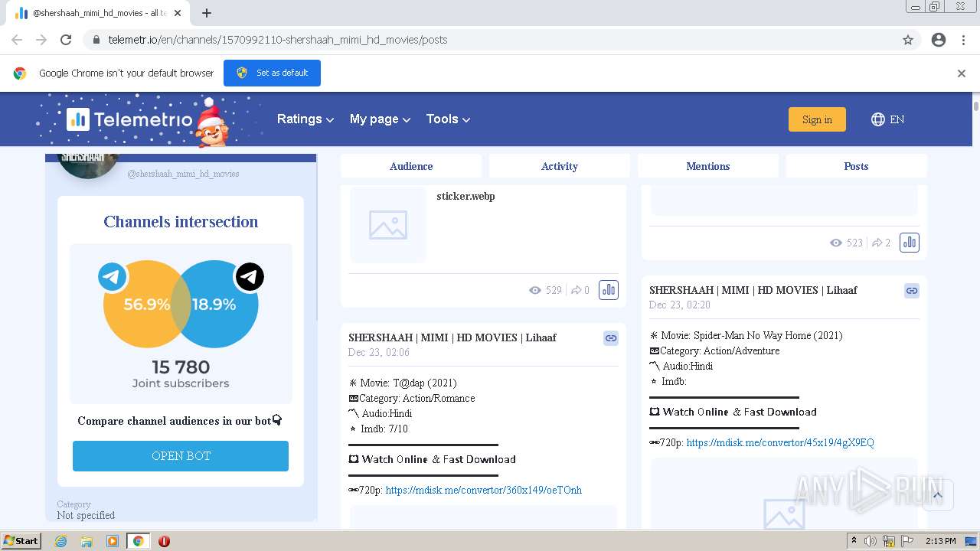Viewport: 980px width, 551px height.
Task: Switch to the Activity tab
Action: tap(560, 166)
